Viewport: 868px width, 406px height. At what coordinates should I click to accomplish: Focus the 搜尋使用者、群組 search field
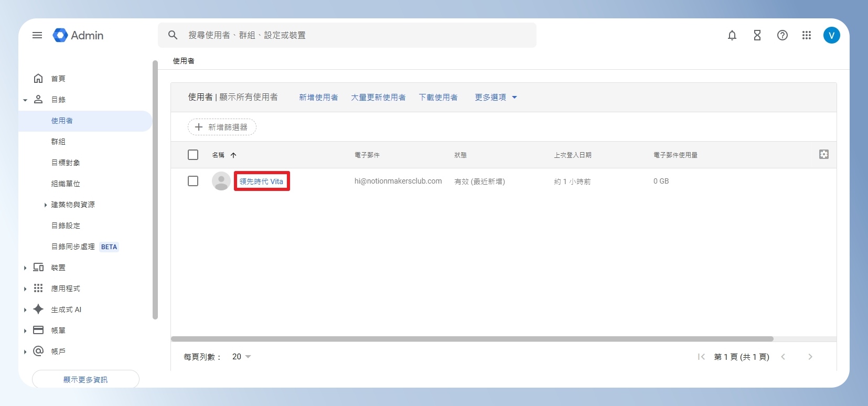click(347, 35)
